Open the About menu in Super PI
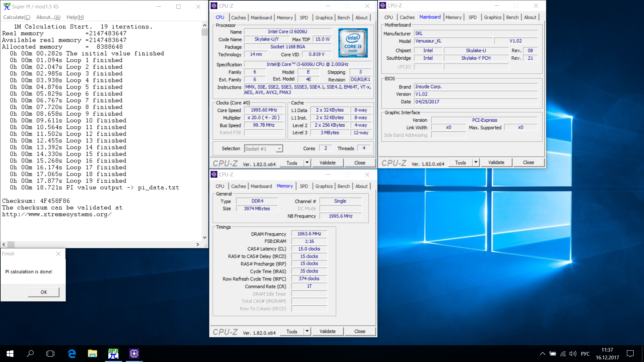The width and height of the screenshot is (644, 362). tap(48, 17)
